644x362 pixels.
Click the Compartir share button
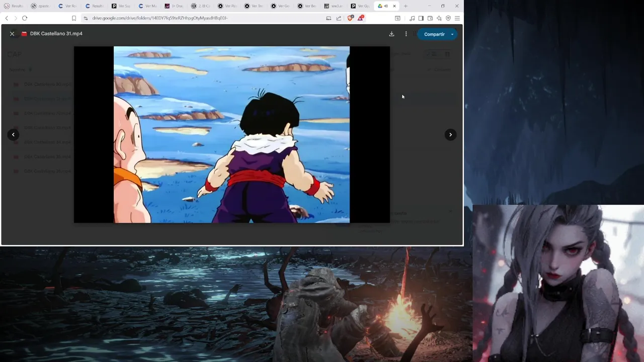click(434, 34)
